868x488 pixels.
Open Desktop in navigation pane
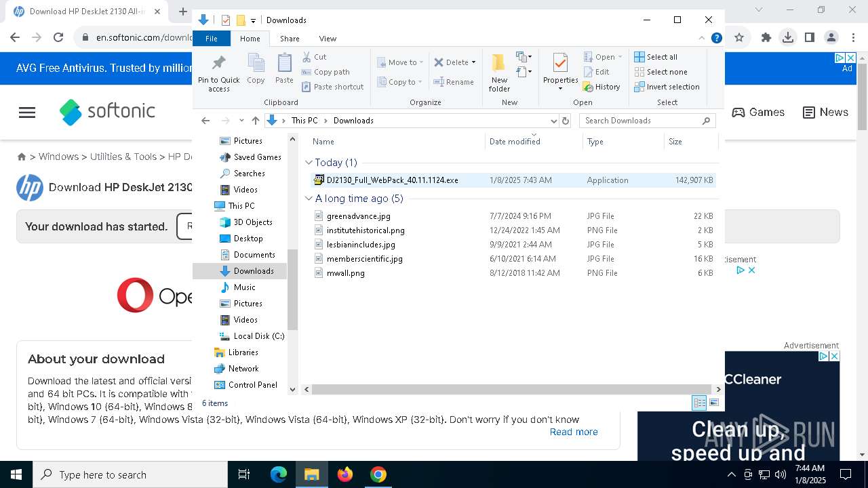click(x=241, y=239)
